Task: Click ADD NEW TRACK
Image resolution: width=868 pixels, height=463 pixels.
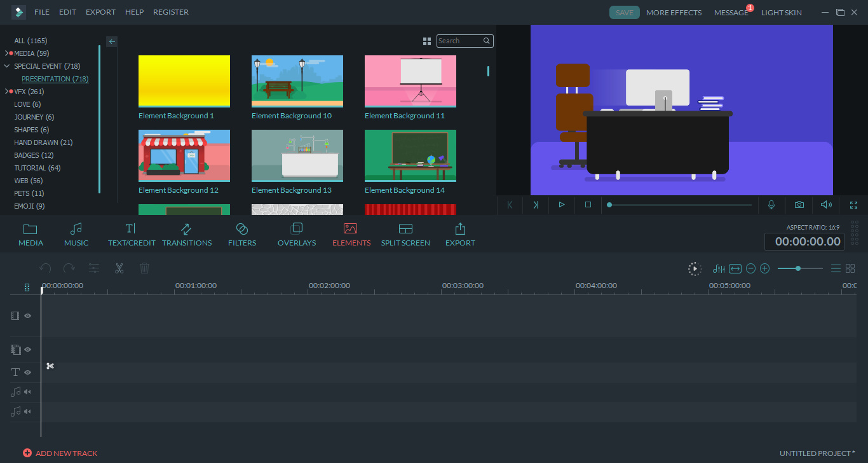Action: pos(60,453)
